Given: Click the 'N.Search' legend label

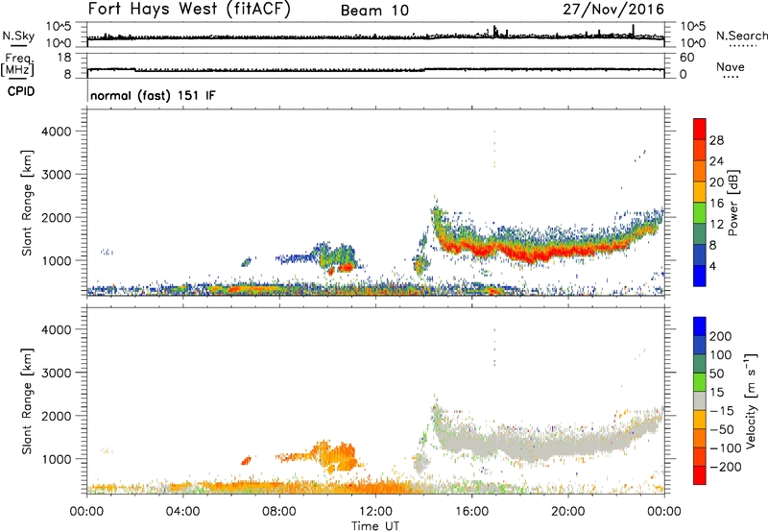Looking at the screenshot, I should coord(741,36).
